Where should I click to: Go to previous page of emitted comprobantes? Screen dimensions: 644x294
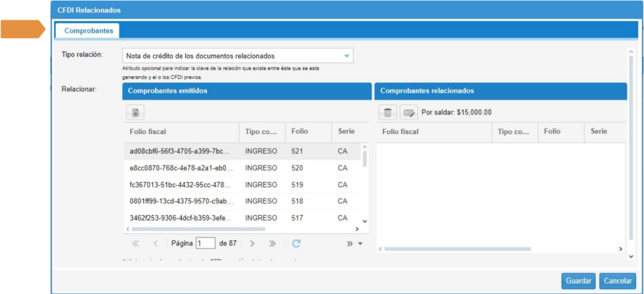coord(156,244)
